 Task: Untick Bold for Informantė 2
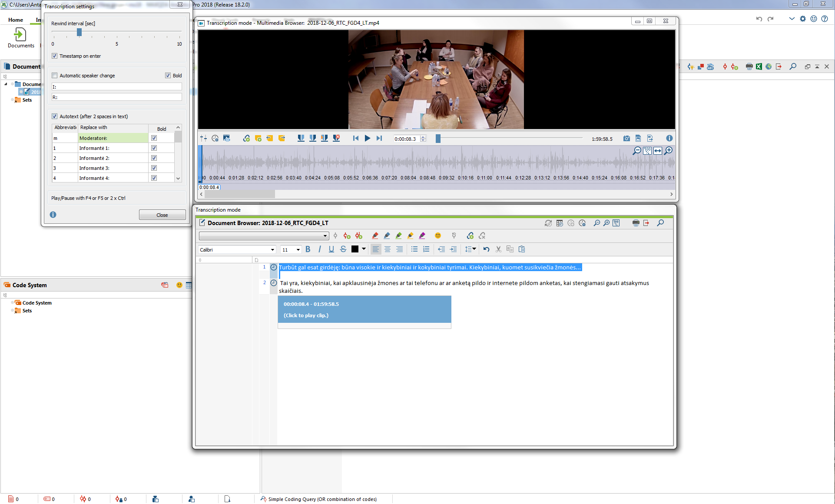154,158
